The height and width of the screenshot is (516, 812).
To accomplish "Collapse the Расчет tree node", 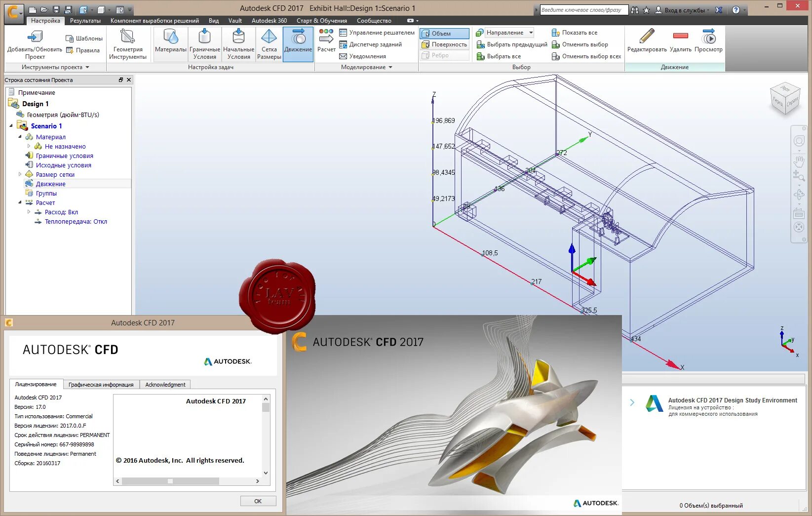I will [x=20, y=202].
